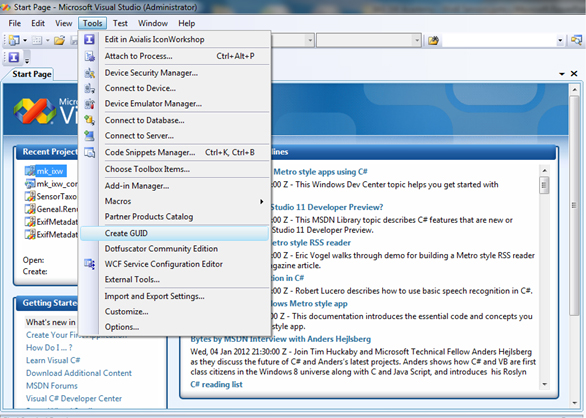Open the Find combo box dropdown arrow
Image resolution: width=586 pixels, height=418 pixels.
coord(560,40)
